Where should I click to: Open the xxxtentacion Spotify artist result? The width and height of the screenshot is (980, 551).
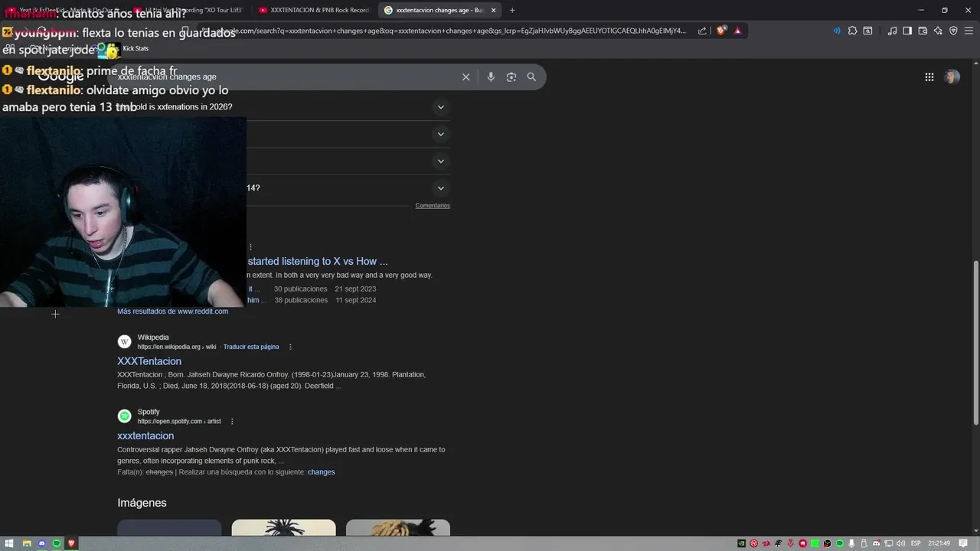point(145,435)
